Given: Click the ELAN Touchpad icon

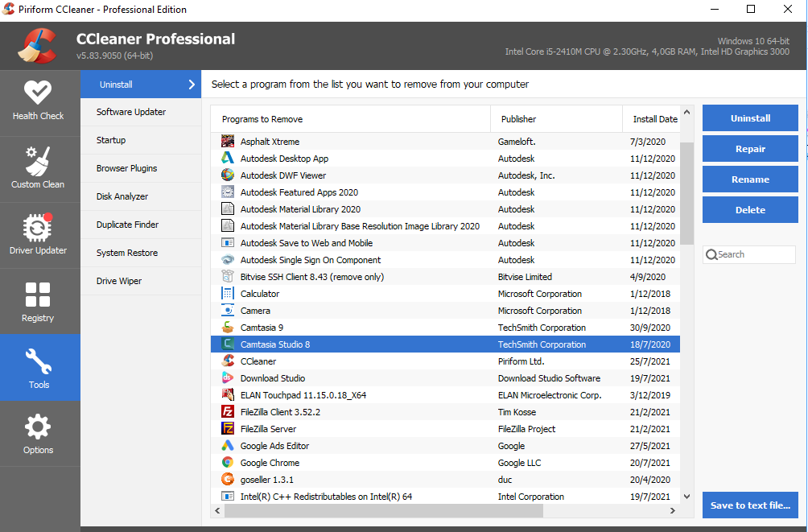Looking at the screenshot, I should (x=227, y=395).
